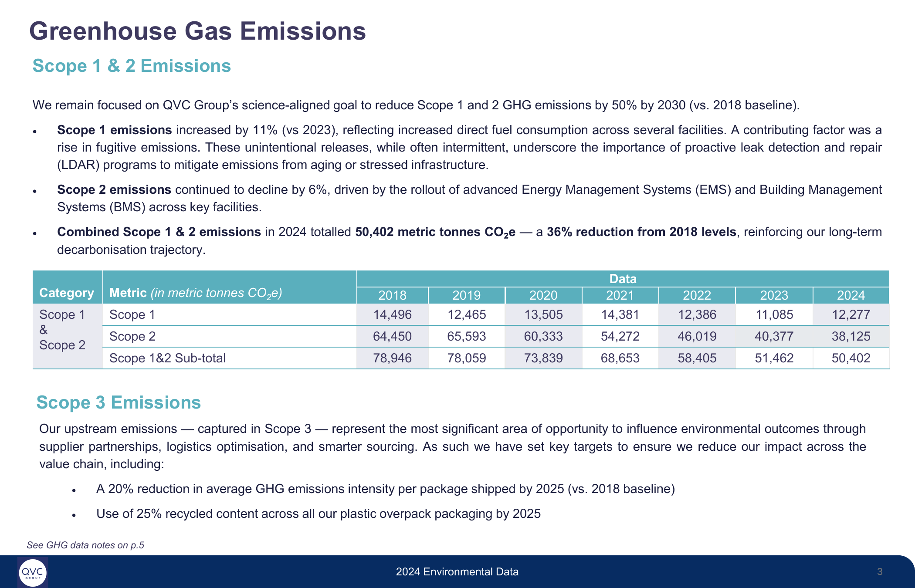This screenshot has width=915, height=588.
Task: Click the 'See GHG data notes on p.5' note
Action: [85, 545]
